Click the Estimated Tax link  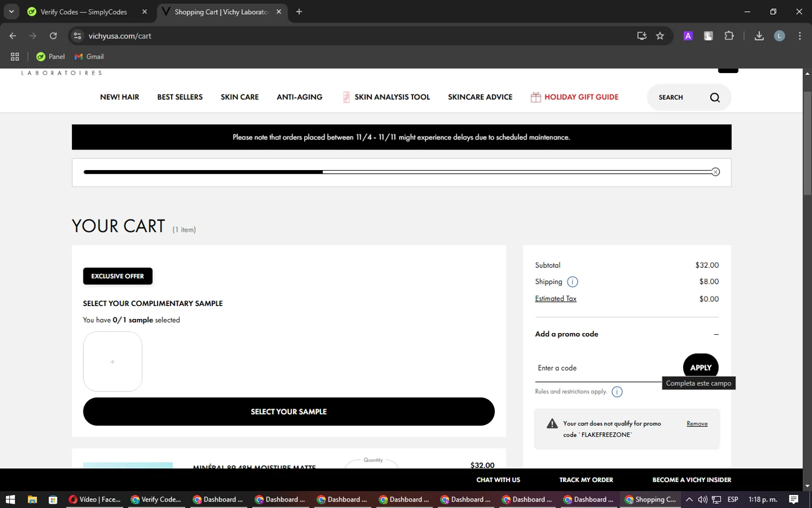555,298
